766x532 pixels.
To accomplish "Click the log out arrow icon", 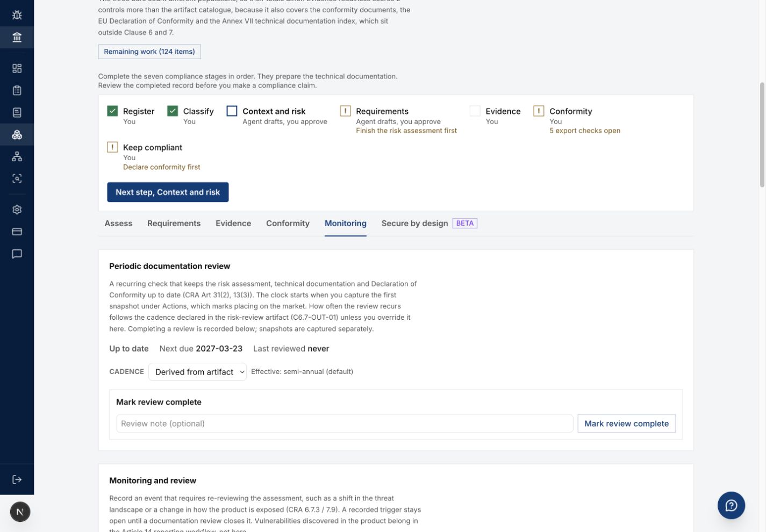I will point(17,479).
